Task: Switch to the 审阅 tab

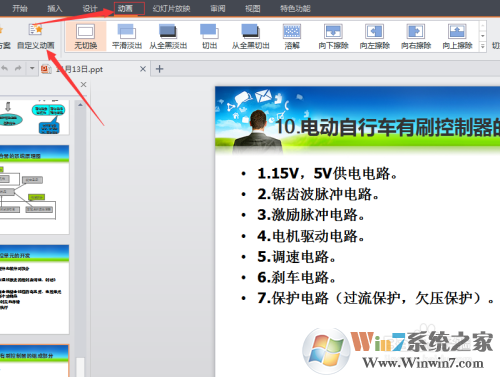Action: point(218,8)
